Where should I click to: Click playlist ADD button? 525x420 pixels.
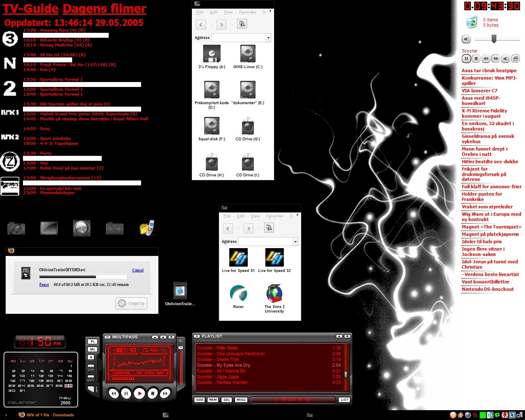coord(200,399)
